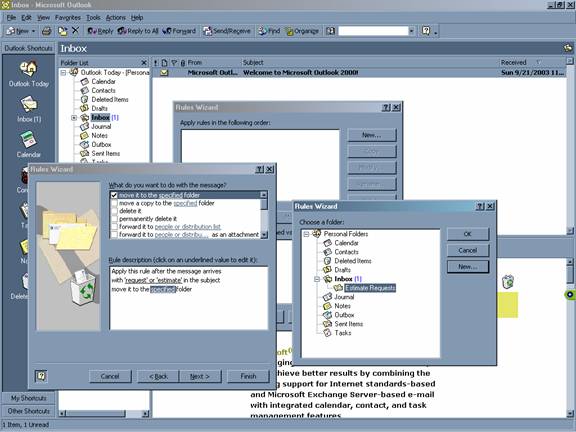
Task: Click New... in the background Rules Wizard
Action: click(372, 135)
